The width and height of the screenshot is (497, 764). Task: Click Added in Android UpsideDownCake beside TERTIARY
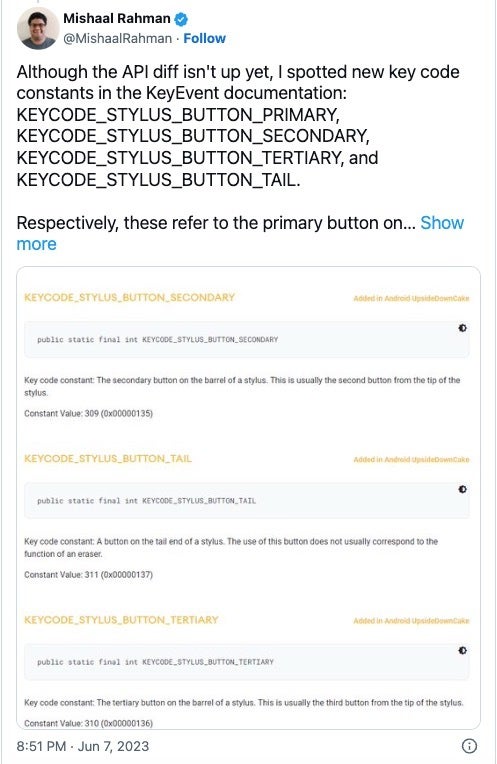411,621
